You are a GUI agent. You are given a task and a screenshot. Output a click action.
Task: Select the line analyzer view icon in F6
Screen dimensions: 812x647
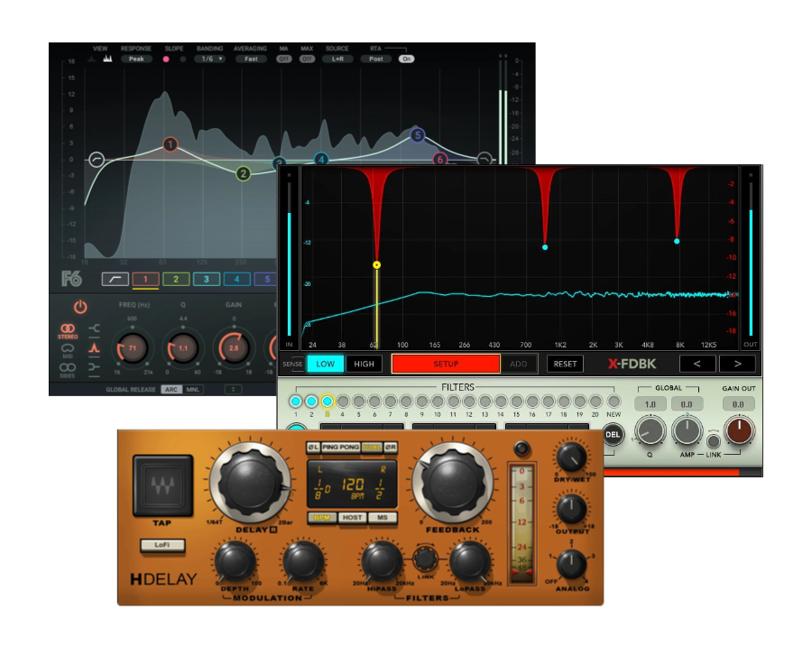coord(92,59)
